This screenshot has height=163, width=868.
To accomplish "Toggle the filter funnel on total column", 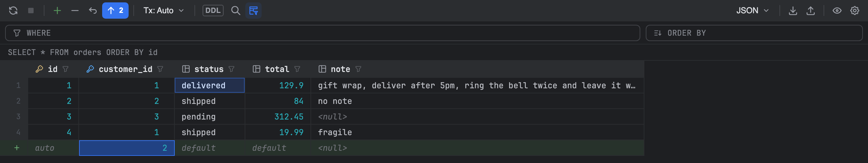I will click(x=297, y=69).
